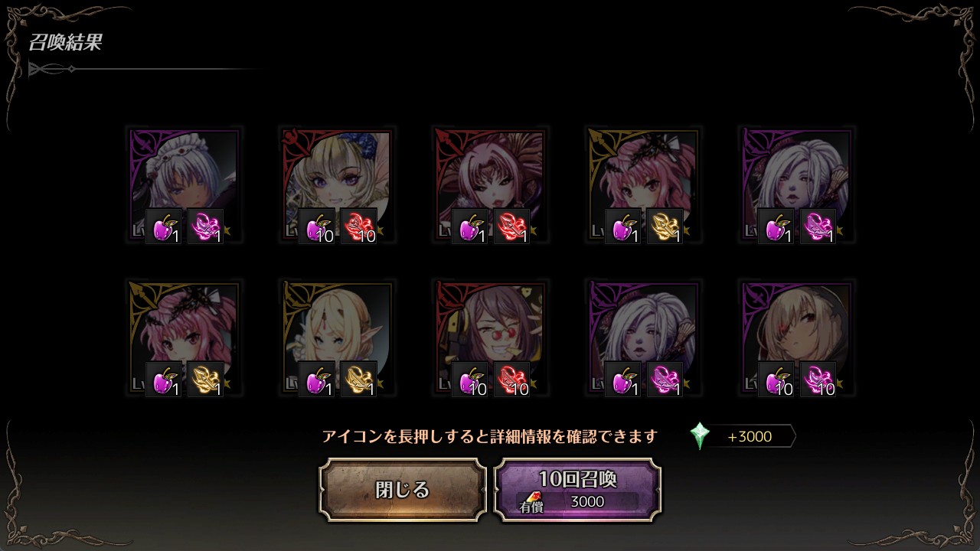
Task: Tap the pink crystal icon showing 10 in bottom row
Action: 818,380
